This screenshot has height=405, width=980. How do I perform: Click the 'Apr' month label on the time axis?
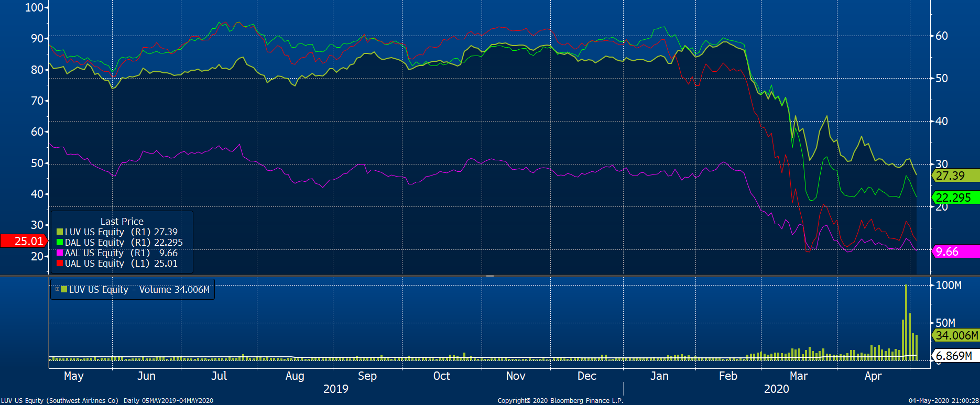coord(873,376)
